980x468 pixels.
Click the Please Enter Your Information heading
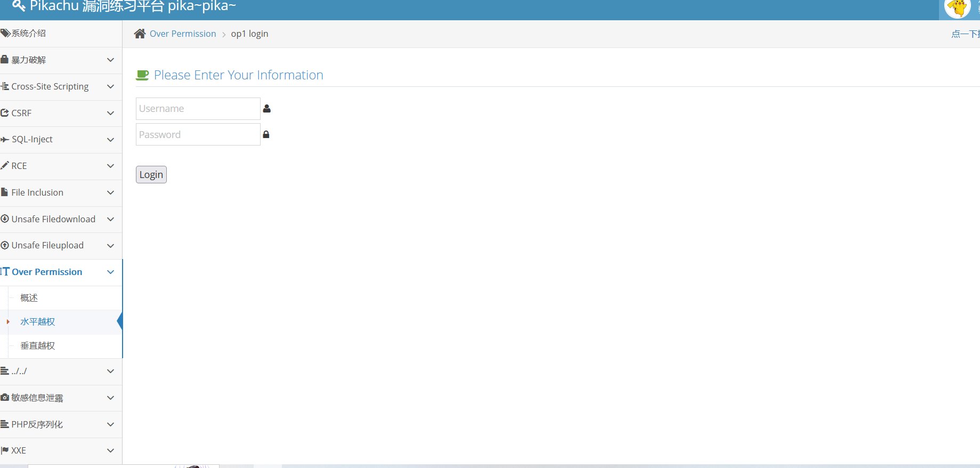click(239, 75)
